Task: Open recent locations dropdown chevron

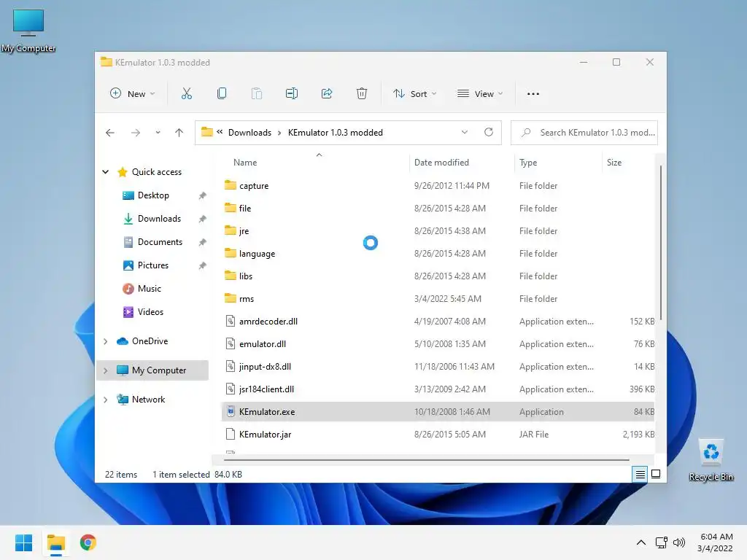Action: point(158,133)
